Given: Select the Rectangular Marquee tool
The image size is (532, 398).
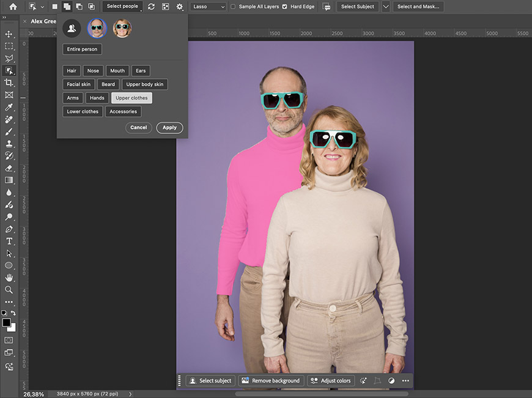Looking at the screenshot, I should 9,46.
